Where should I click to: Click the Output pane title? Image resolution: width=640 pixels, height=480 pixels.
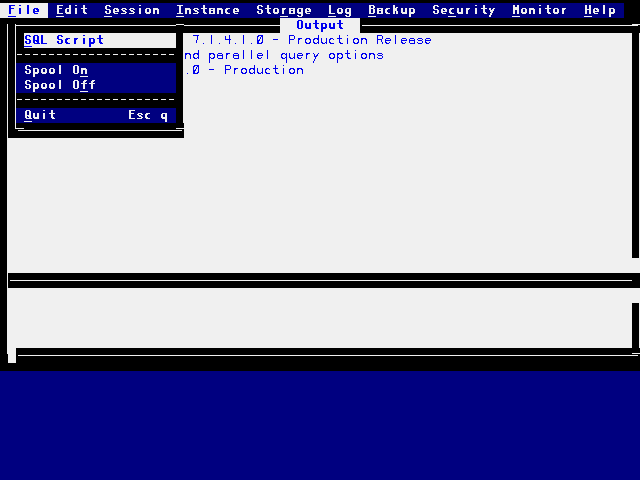click(x=320, y=25)
